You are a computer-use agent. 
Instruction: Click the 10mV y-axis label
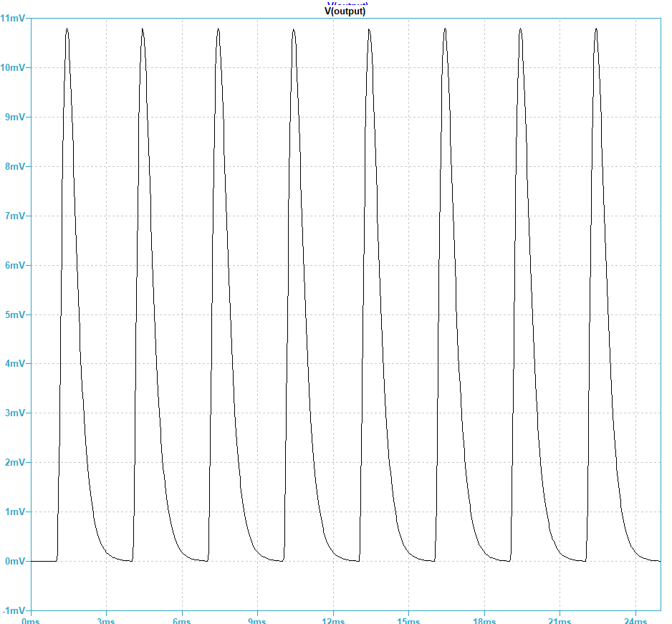click(x=13, y=68)
